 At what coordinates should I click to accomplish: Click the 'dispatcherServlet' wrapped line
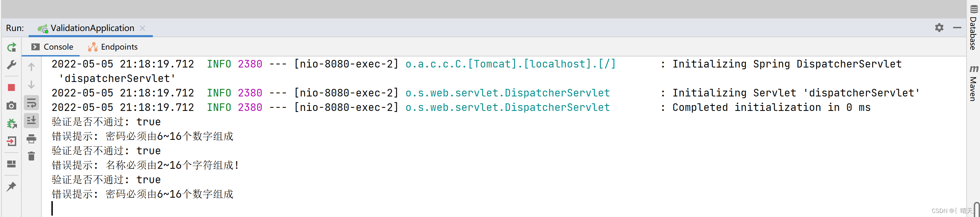[117, 78]
